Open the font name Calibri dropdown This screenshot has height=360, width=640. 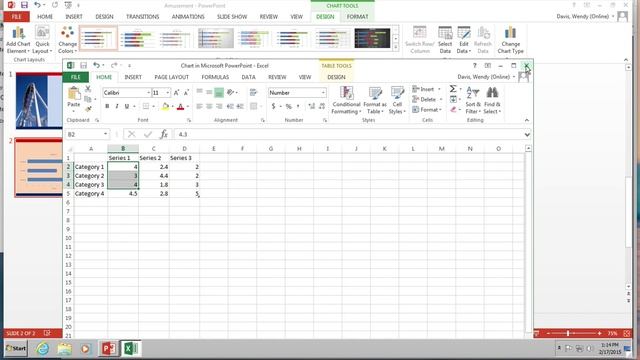point(148,93)
